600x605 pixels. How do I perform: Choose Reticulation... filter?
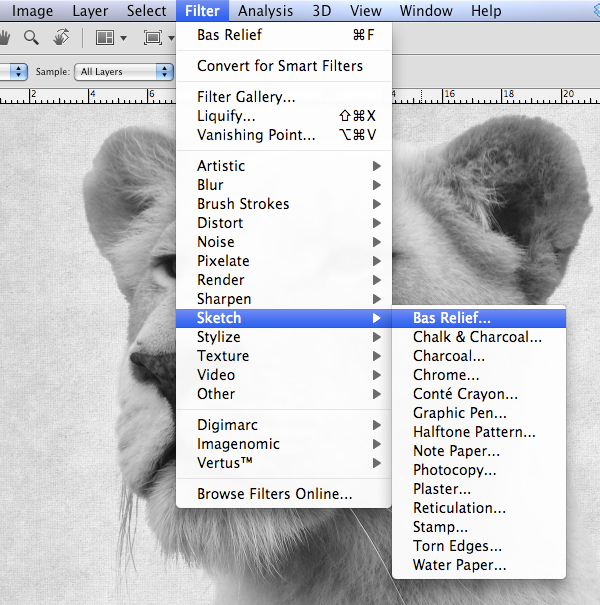pyautogui.click(x=479, y=508)
